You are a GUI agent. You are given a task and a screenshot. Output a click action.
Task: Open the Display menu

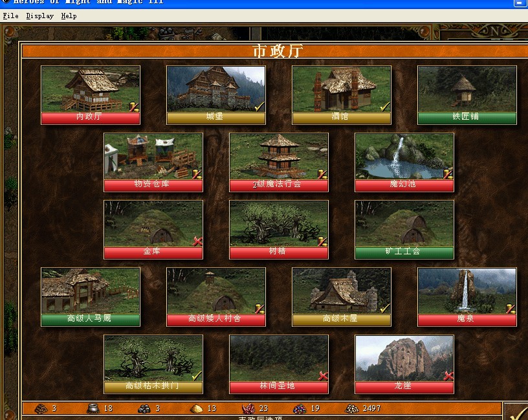(39, 16)
